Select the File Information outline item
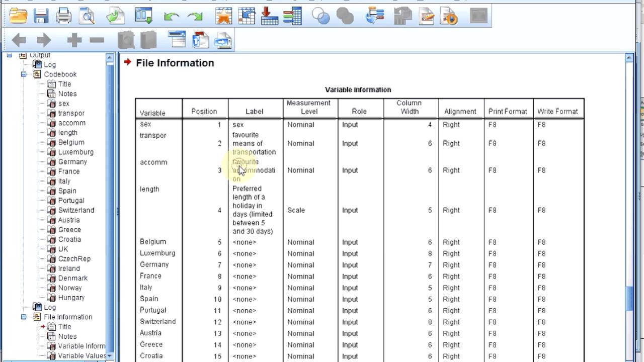Viewport: 644px width, 362px height. [68, 317]
